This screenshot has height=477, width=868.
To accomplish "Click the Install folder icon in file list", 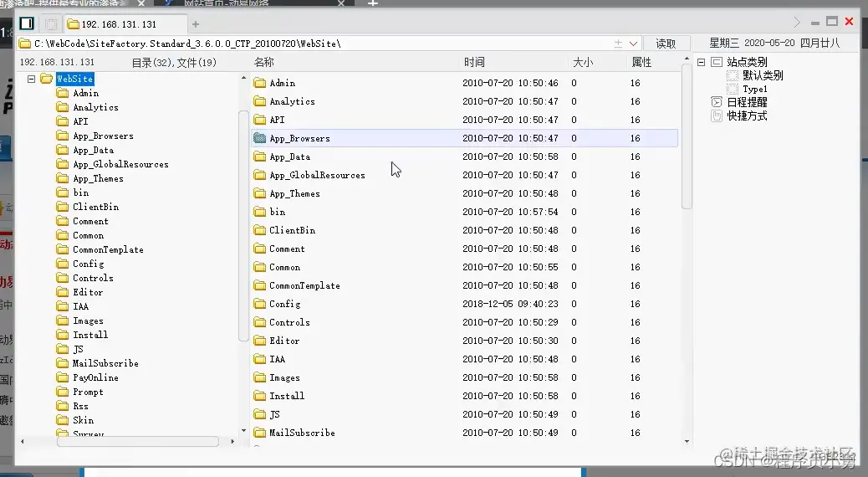I will [259, 396].
